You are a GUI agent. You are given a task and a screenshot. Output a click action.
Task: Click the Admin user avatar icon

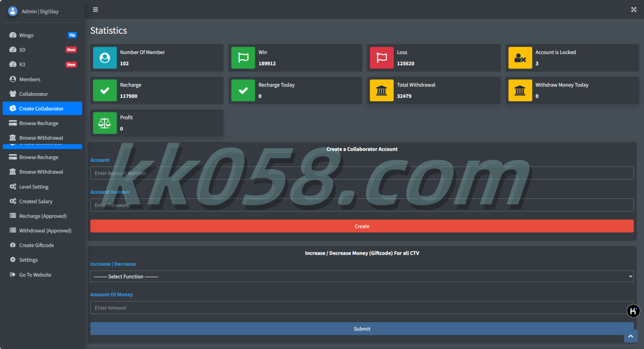click(x=13, y=11)
